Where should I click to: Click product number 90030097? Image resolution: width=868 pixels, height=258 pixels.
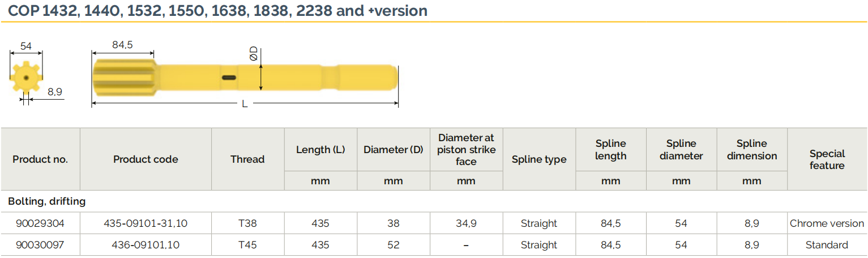pos(40,245)
